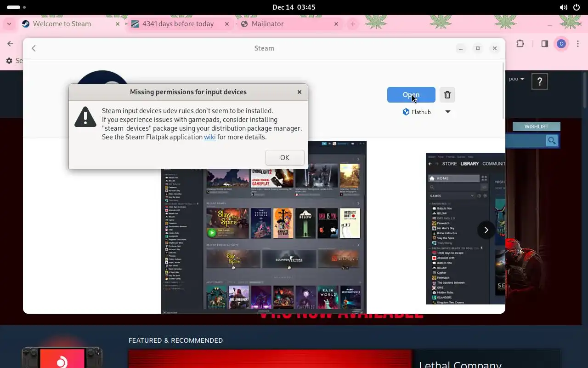Open a new browser tab with plus
This screenshot has height=368, width=588.
tap(353, 24)
